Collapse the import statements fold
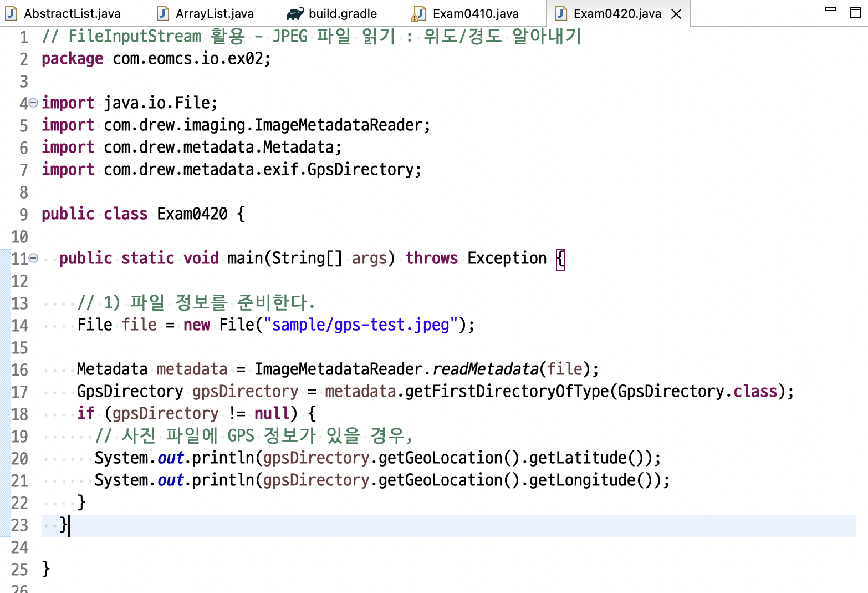This screenshot has height=593, width=868. pyautogui.click(x=33, y=103)
